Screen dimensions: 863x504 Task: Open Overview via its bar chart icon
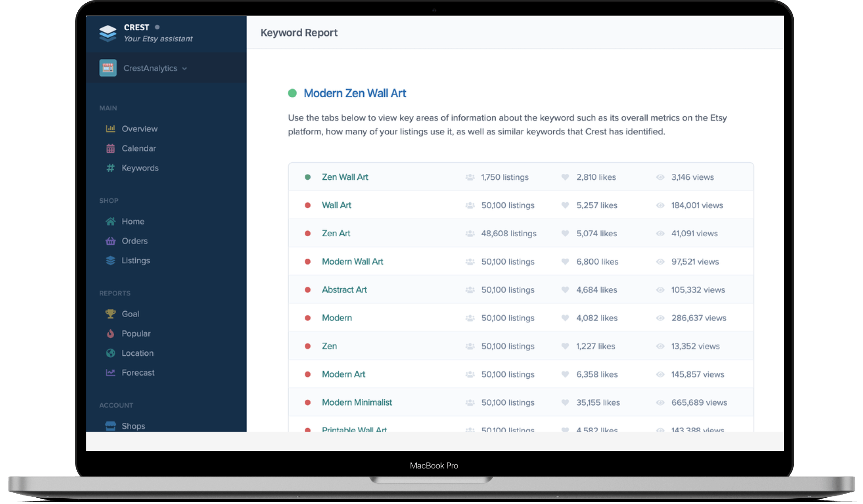click(x=111, y=129)
